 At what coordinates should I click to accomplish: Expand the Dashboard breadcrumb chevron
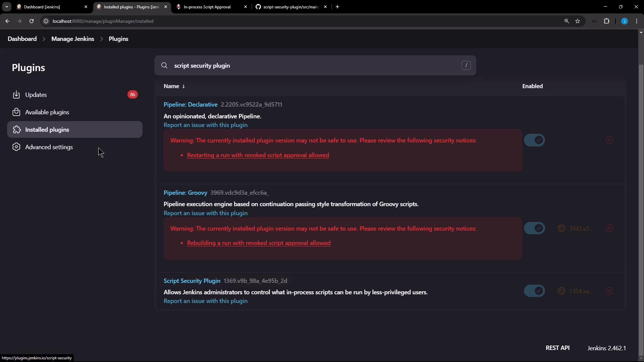click(x=44, y=39)
